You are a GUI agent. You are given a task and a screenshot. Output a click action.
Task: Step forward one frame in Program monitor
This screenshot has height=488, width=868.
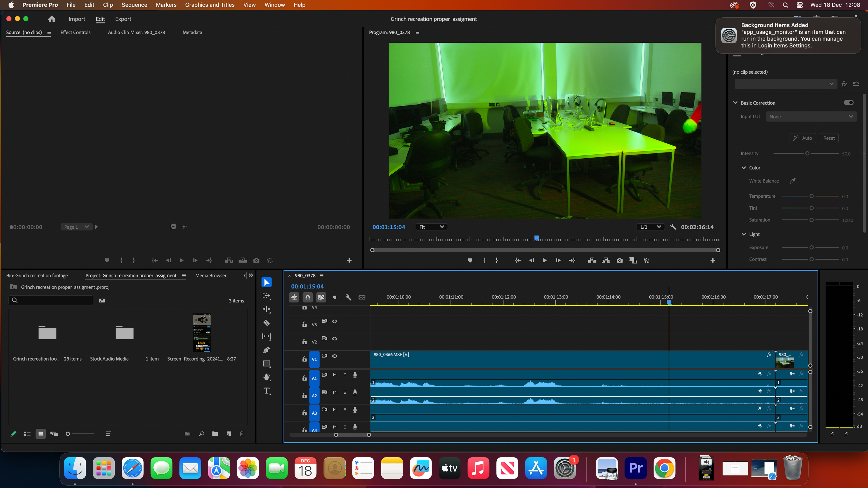(x=558, y=260)
